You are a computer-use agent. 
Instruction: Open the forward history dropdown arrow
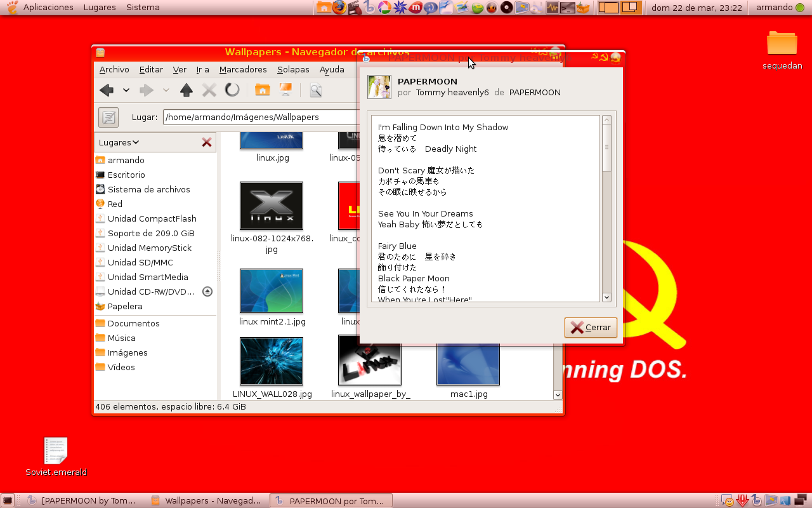[x=166, y=90]
